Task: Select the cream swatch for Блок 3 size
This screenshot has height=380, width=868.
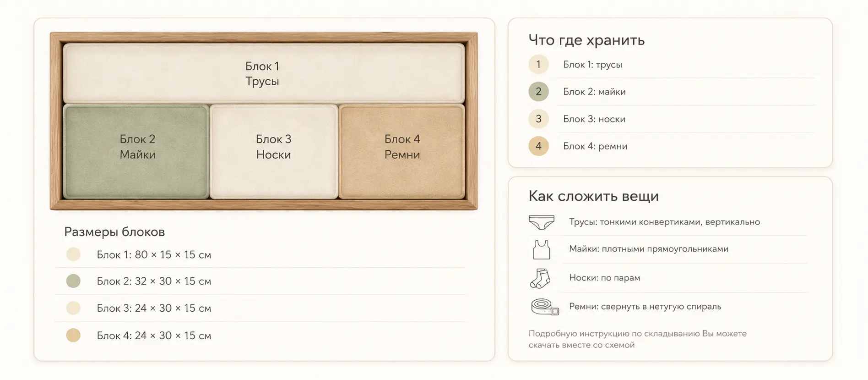Action: pyautogui.click(x=73, y=308)
